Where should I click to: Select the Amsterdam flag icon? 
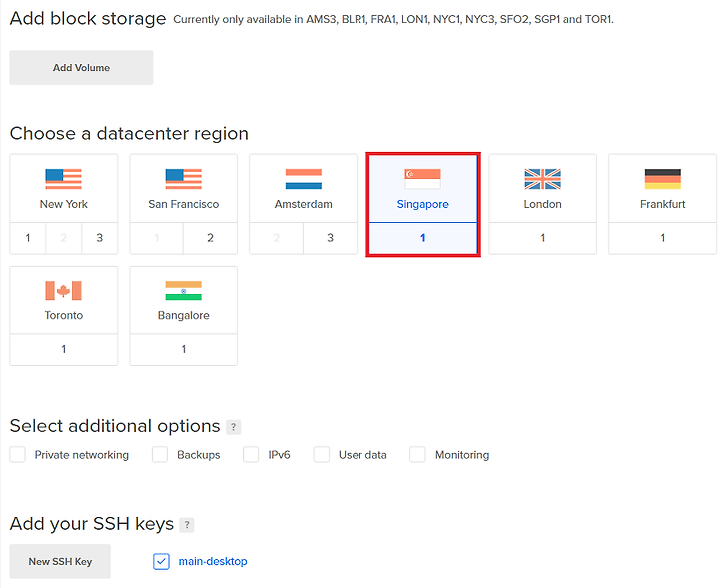(304, 179)
